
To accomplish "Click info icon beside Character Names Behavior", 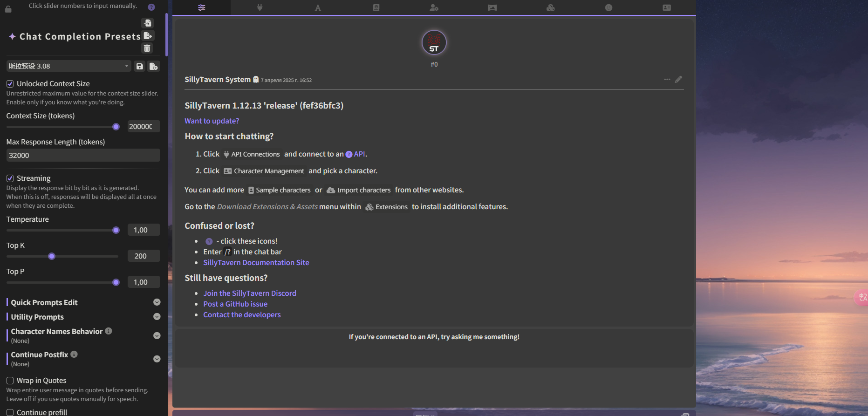I will tap(109, 331).
